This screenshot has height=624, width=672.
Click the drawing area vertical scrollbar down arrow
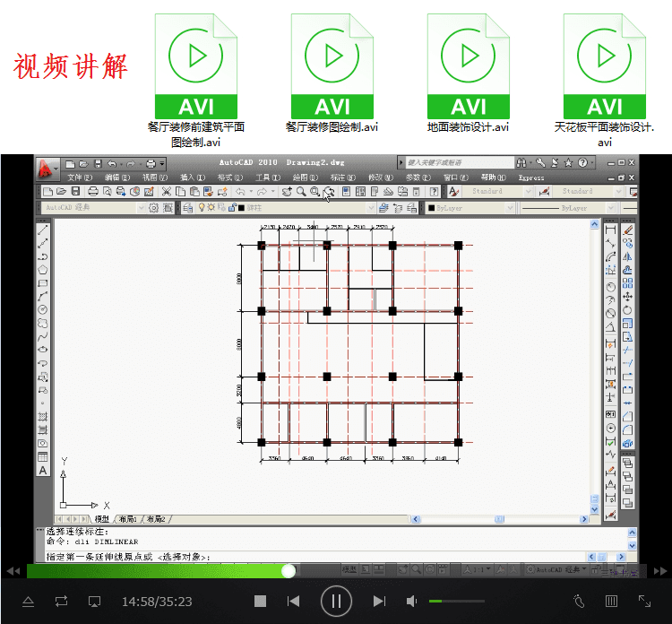(x=594, y=509)
